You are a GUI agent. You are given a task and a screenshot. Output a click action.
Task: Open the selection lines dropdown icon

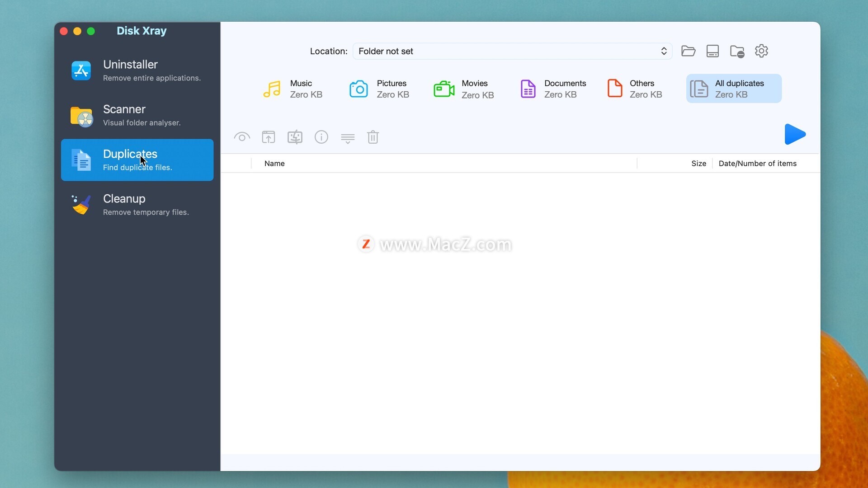348,138
